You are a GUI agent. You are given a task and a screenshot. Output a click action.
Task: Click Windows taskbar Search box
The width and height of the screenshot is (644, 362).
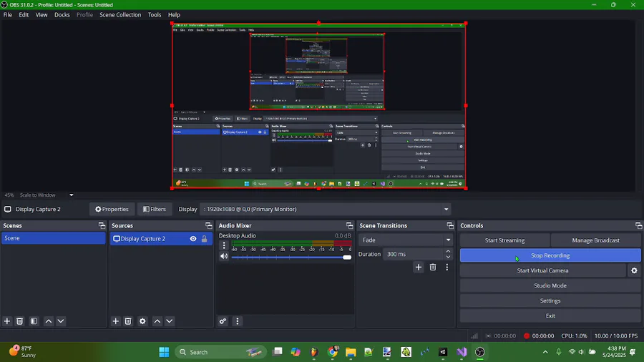click(221, 352)
